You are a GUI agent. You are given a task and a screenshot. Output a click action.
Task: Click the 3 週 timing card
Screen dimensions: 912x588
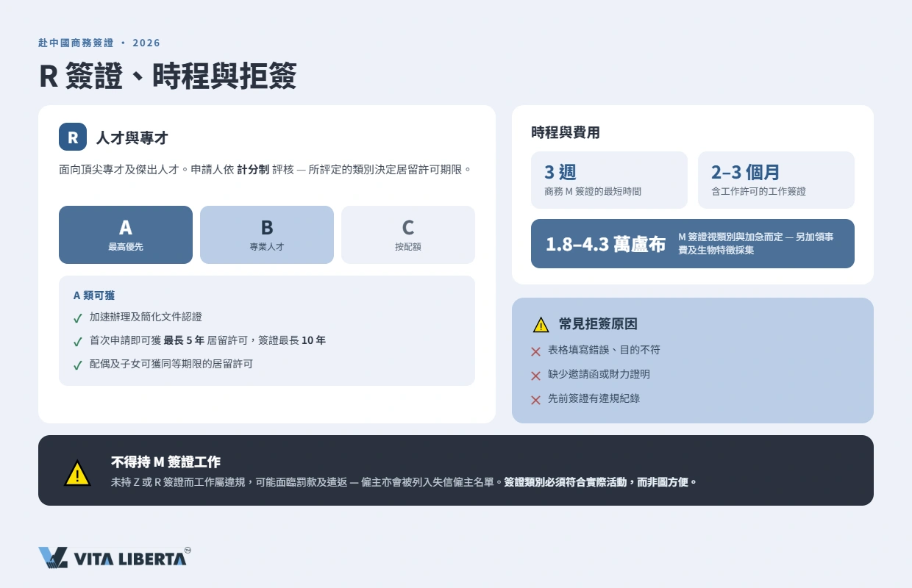click(609, 180)
